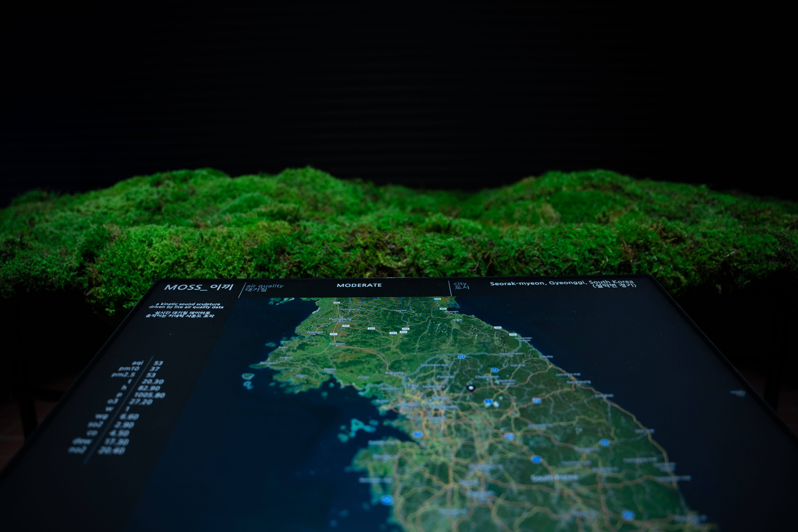Viewport: 798px width, 532px height.
Task: Click the 'o3' data label
Action: tap(113, 401)
